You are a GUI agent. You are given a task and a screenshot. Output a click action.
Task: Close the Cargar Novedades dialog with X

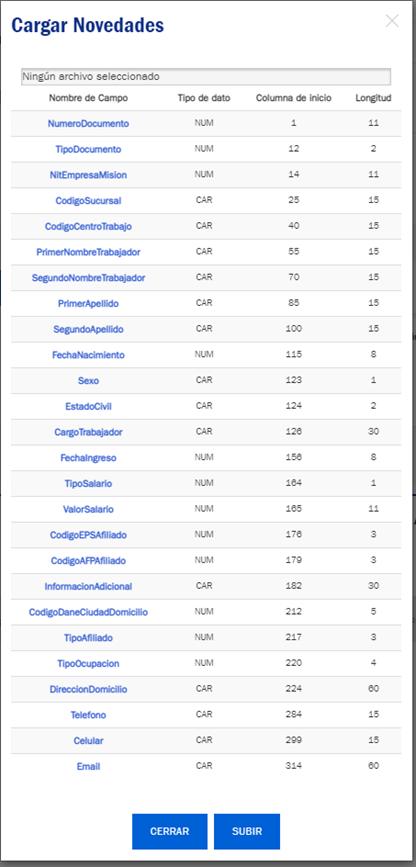(392, 21)
